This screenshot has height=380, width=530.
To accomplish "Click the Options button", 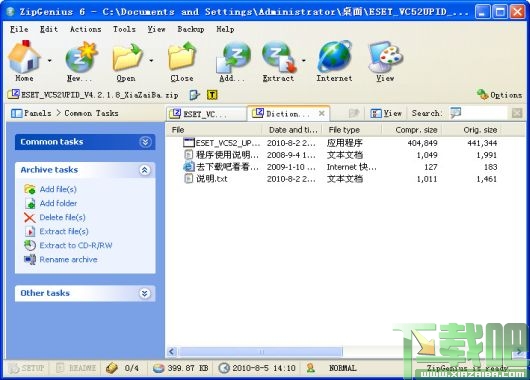I will (x=500, y=95).
